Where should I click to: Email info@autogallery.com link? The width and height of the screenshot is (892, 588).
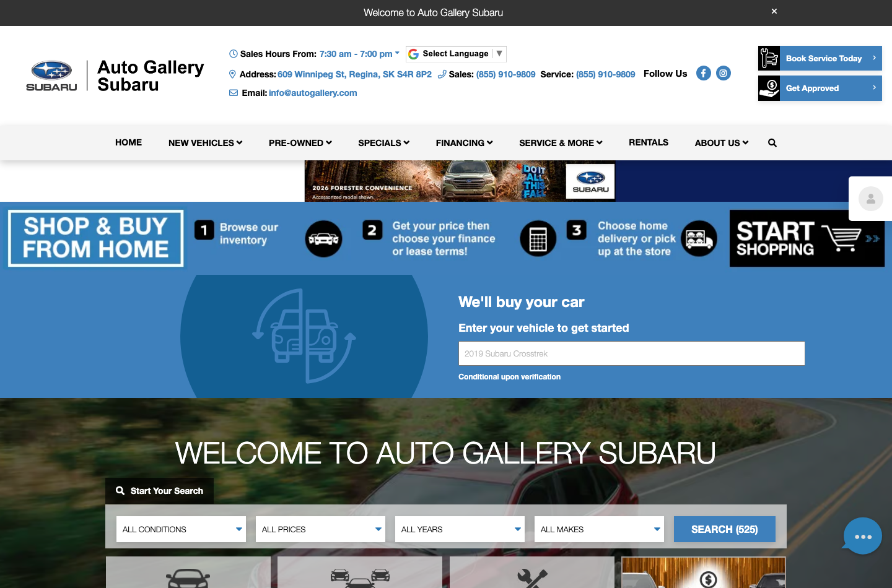313,93
